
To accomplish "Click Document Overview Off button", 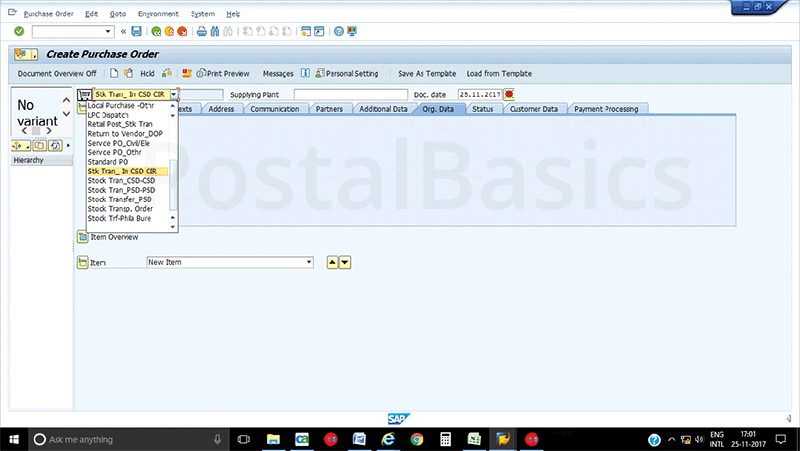I will [57, 73].
